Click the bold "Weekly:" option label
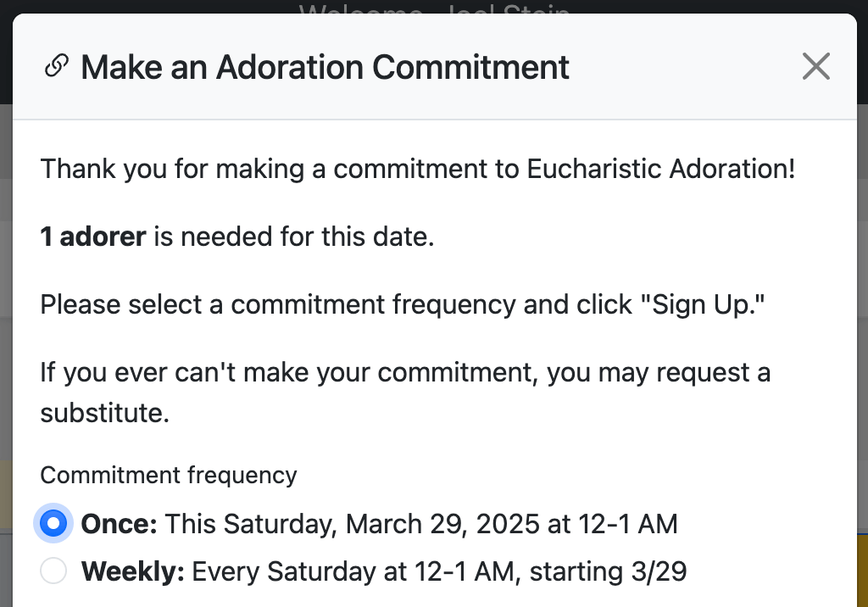 (133, 571)
